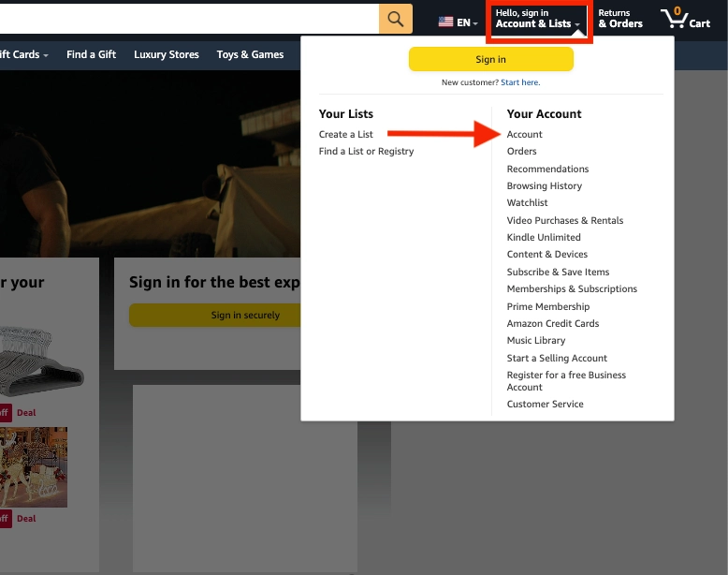
Task: Open Returns & Orders
Action: [620, 19]
